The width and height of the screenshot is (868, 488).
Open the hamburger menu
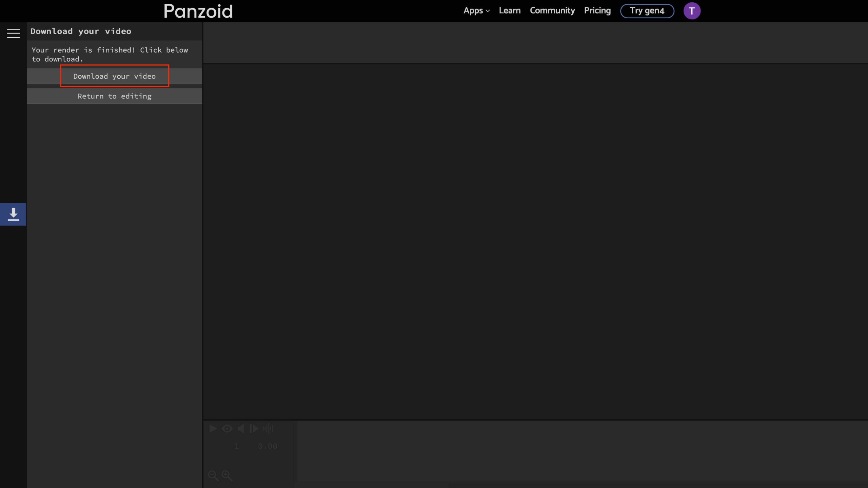tap(13, 33)
